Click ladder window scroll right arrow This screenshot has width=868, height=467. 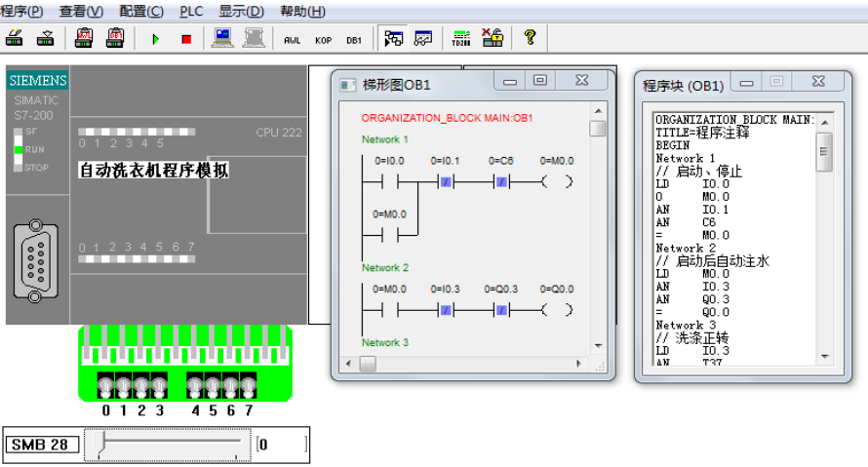click(578, 364)
